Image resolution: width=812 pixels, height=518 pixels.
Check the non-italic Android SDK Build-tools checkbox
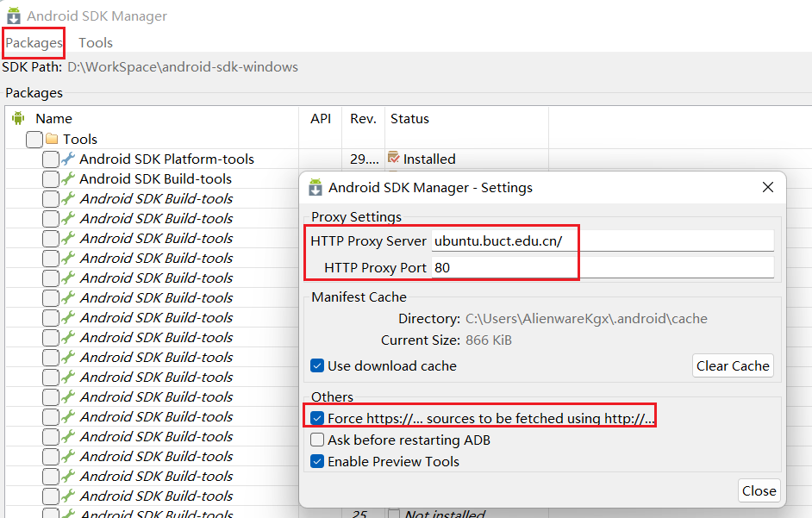51,178
